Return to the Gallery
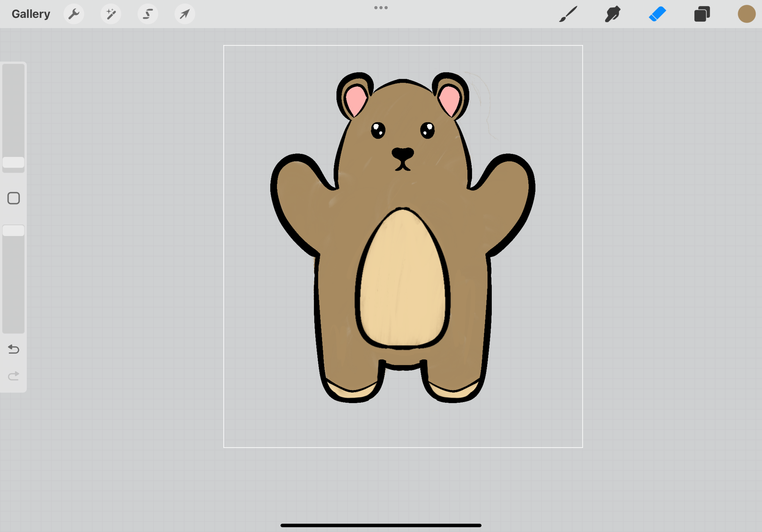762x532 pixels. 31,14
